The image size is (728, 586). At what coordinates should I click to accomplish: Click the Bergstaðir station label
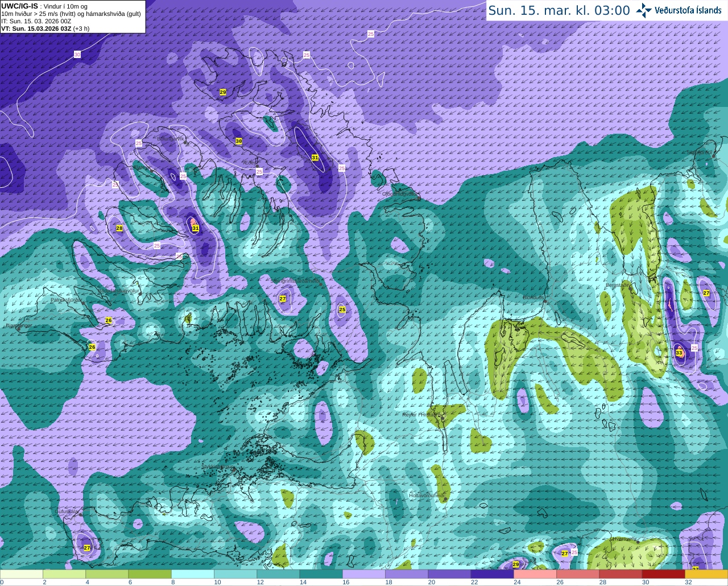pos(619,285)
